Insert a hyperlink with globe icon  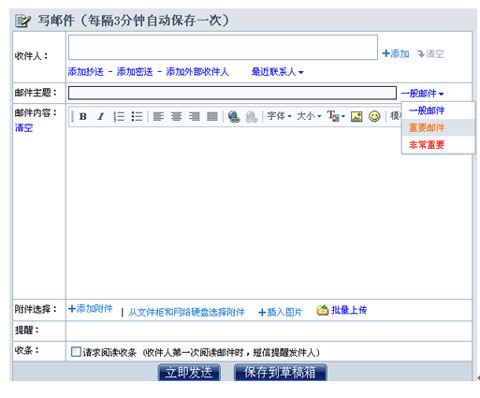click(234, 117)
